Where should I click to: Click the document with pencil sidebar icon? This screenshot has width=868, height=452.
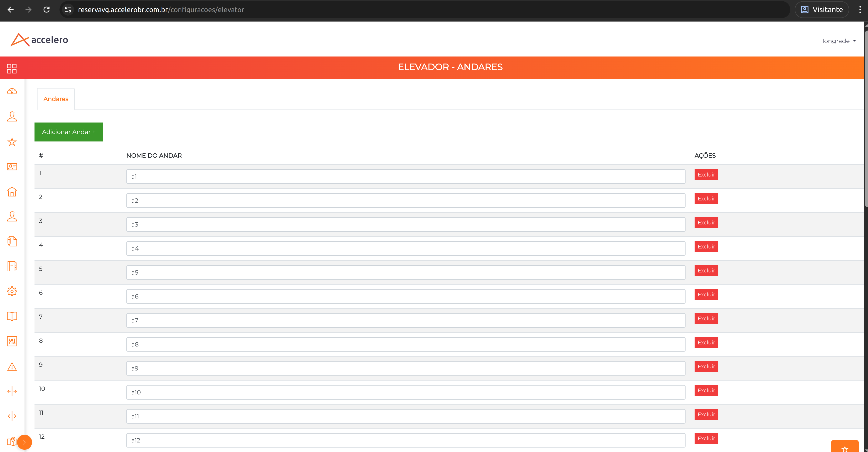click(12, 241)
